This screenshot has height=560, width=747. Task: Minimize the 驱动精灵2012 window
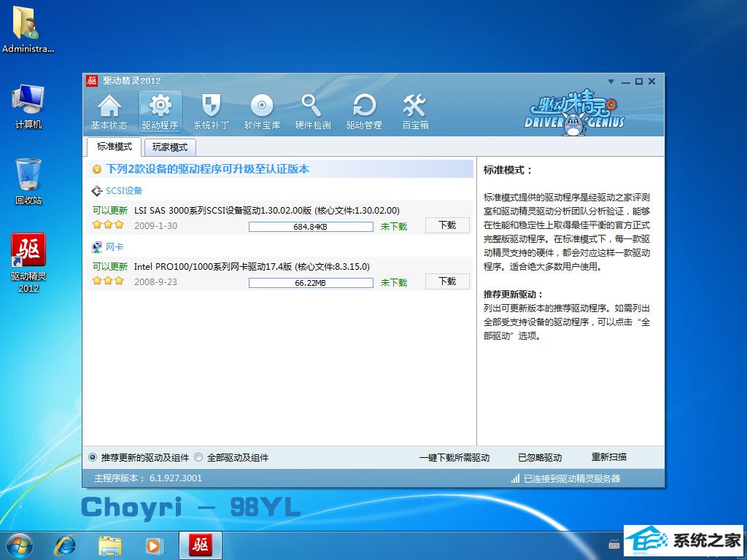point(625,82)
